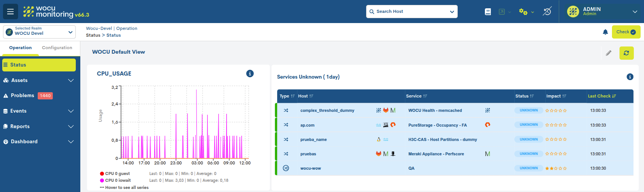Open the Selected Realm dropdown
644x192 pixels.
tap(40, 32)
